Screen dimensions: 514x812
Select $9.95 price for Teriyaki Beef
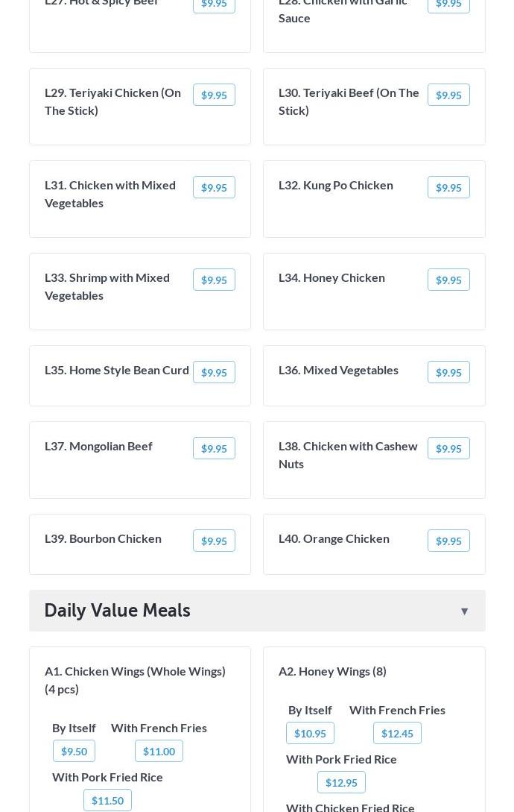pos(448,95)
